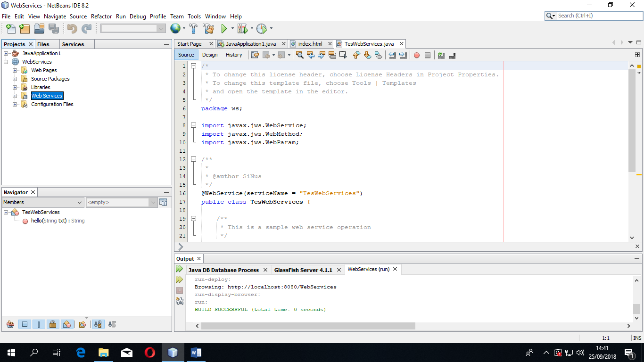Switch to the index.html editor tab
Image resolution: width=644 pixels, height=362 pixels.
310,44
